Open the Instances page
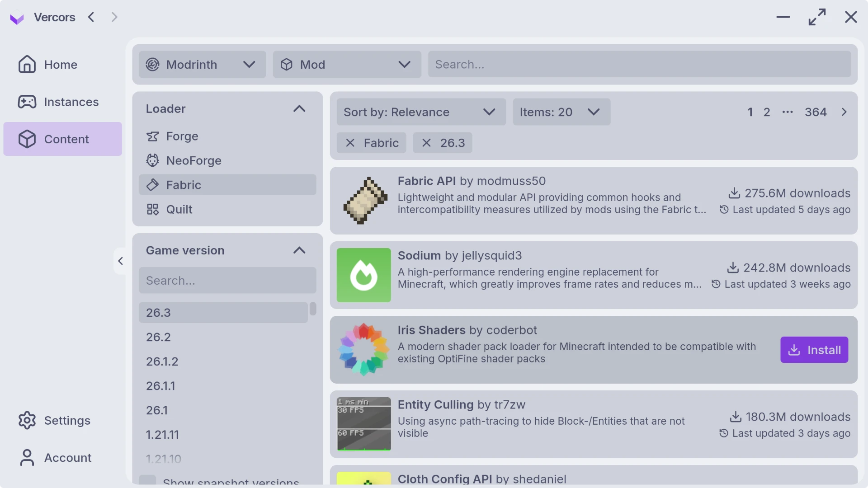 tap(63, 102)
